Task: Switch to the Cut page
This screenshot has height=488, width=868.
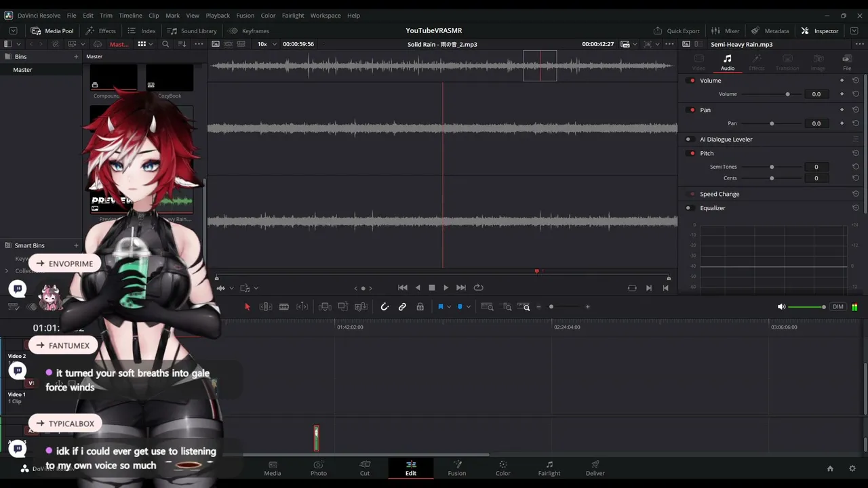Action: pos(365,468)
